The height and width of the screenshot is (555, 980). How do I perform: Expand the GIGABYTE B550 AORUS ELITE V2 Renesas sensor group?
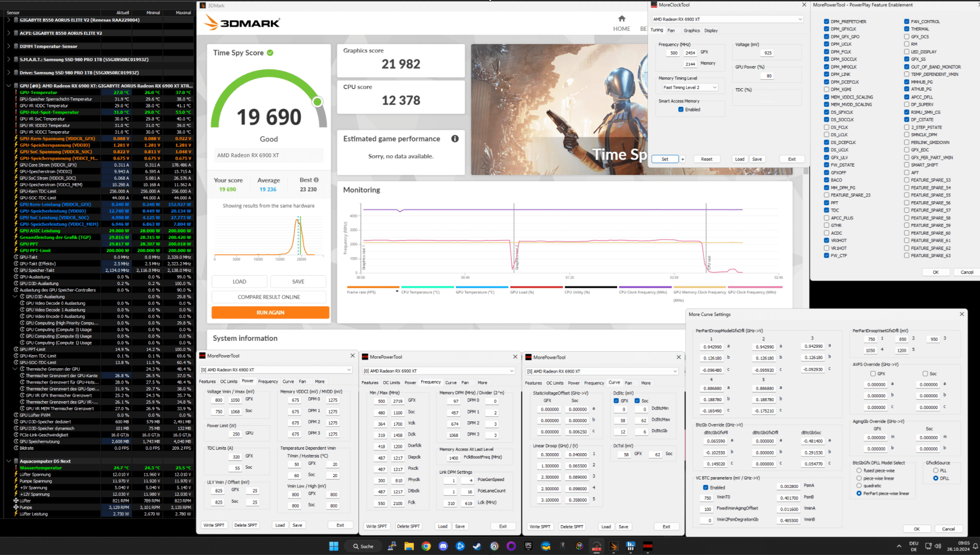click(8, 20)
